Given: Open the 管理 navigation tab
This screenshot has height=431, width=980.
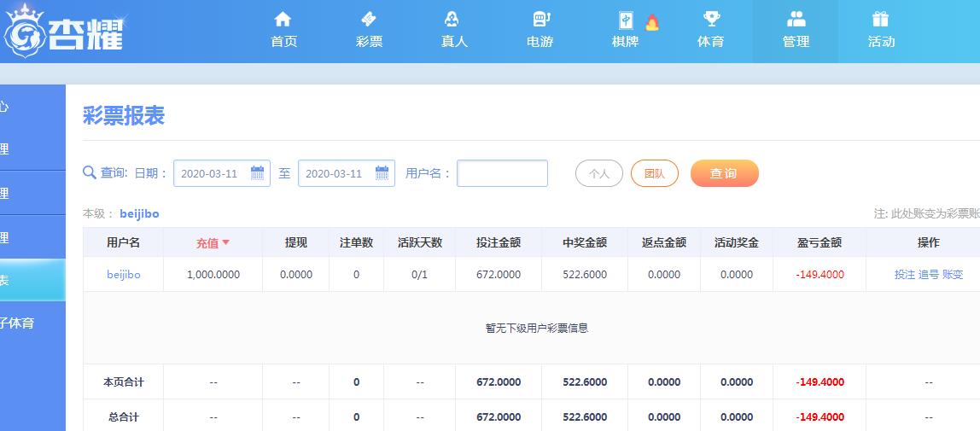Looking at the screenshot, I should [x=796, y=31].
